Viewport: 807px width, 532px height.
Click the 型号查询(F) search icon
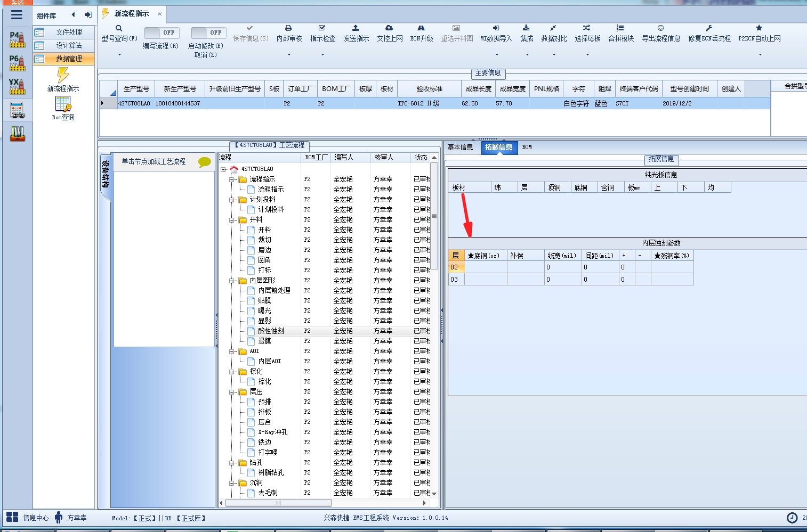(x=119, y=28)
